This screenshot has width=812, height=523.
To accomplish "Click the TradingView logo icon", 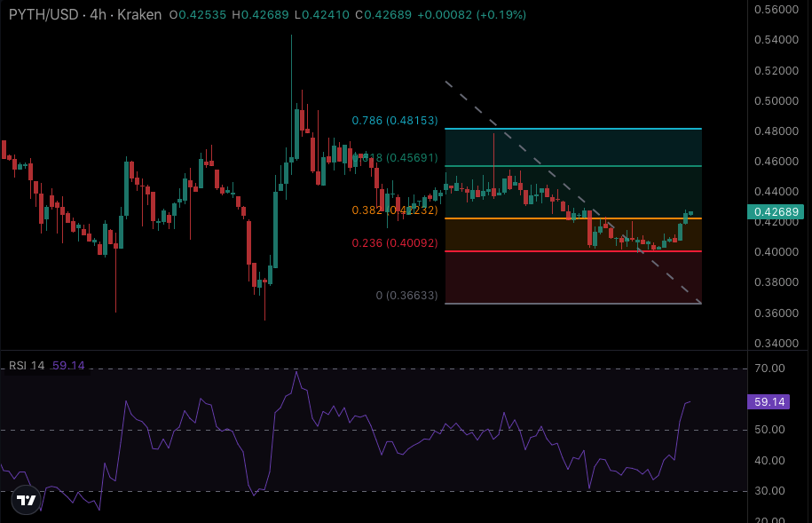I will tap(28, 500).
